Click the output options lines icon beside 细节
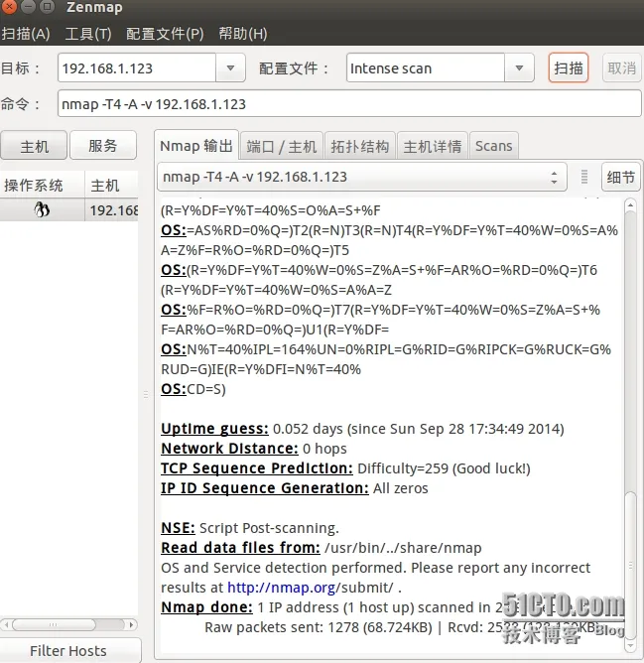The image size is (644, 663). (583, 177)
